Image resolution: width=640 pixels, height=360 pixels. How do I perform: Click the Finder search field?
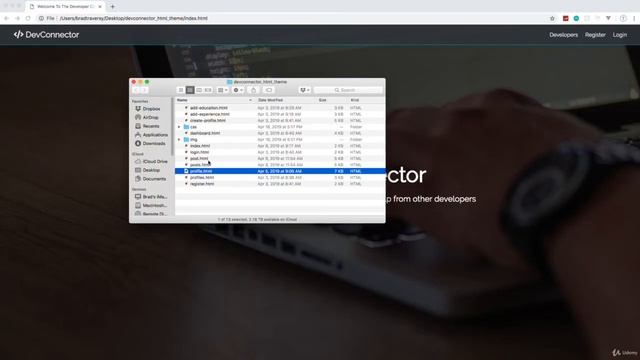(348, 90)
